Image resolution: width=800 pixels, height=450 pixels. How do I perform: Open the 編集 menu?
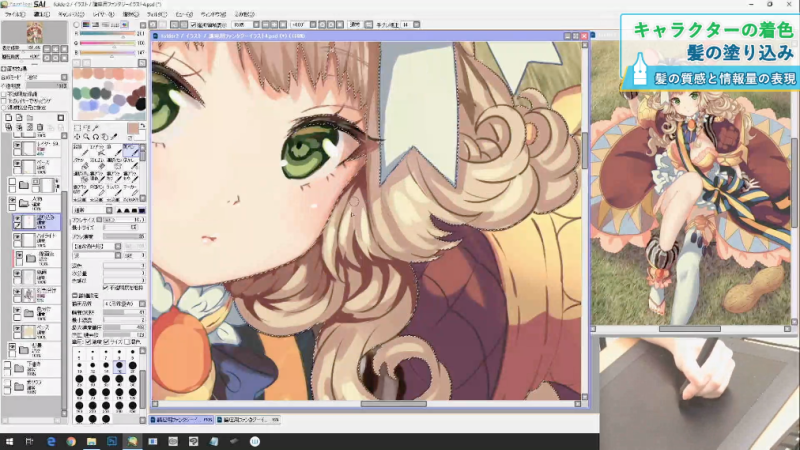click(41, 14)
